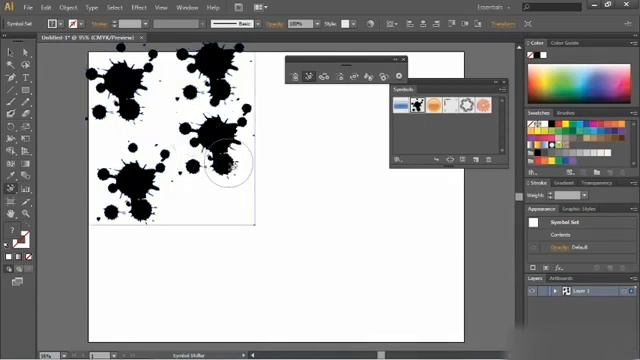Image resolution: width=640 pixels, height=360 pixels.
Task: Select the Lasso tool
Action: pos(25,65)
